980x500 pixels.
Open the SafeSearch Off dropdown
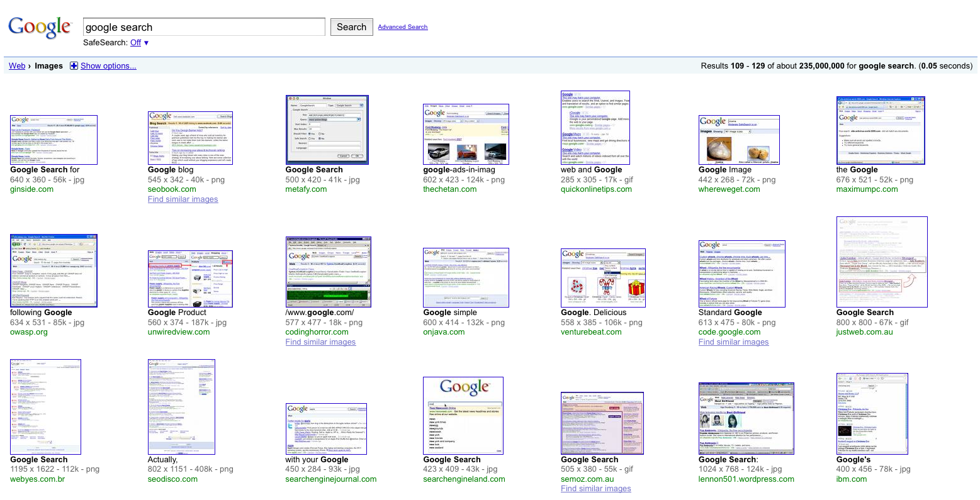pos(140,43)
